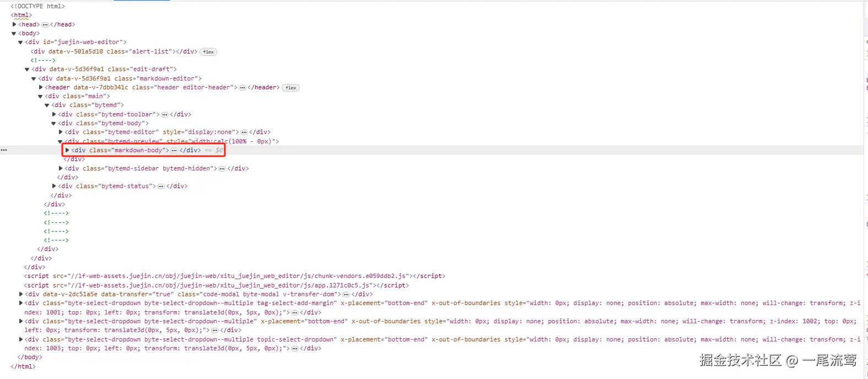Click the class="edit-draft" attribute

tap(141, 69)
